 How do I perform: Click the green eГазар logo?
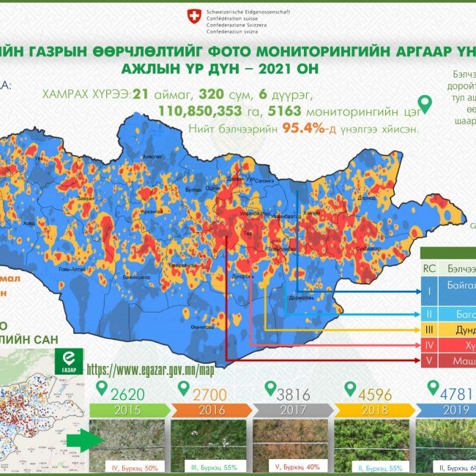69,361
